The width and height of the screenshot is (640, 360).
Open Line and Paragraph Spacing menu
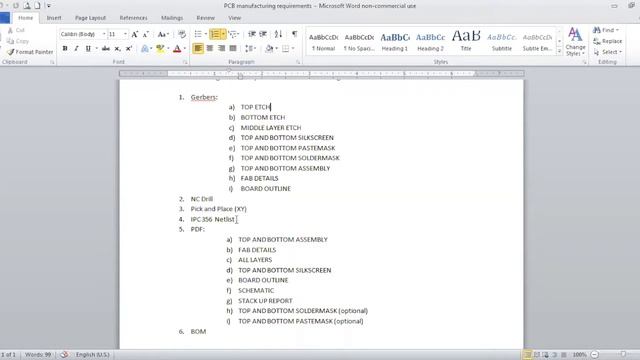pyautogui.click(x=250, y=49)
